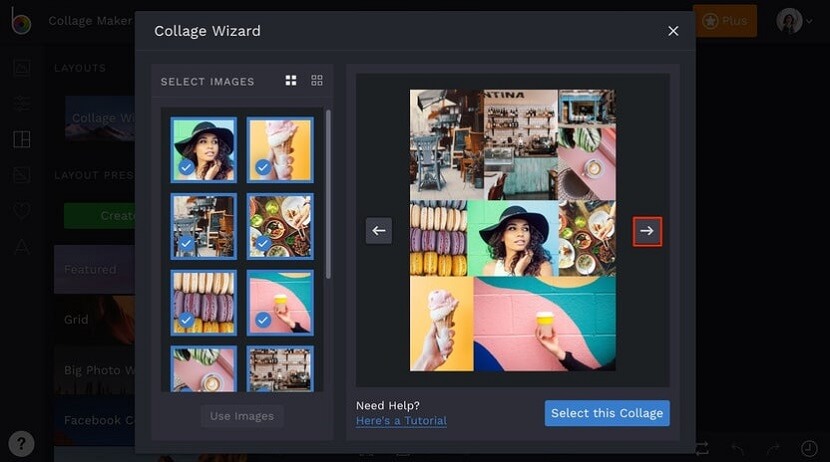This screenshot has width=830, height=462.
Task: Click the cafe chairs cell in collage preview
Action: click(447, 144)
